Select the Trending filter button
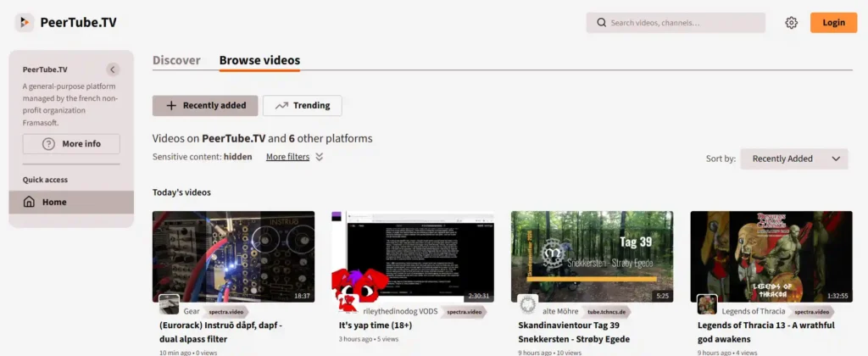The height and width of the screenshot is (356, 868). pos(303,106)
